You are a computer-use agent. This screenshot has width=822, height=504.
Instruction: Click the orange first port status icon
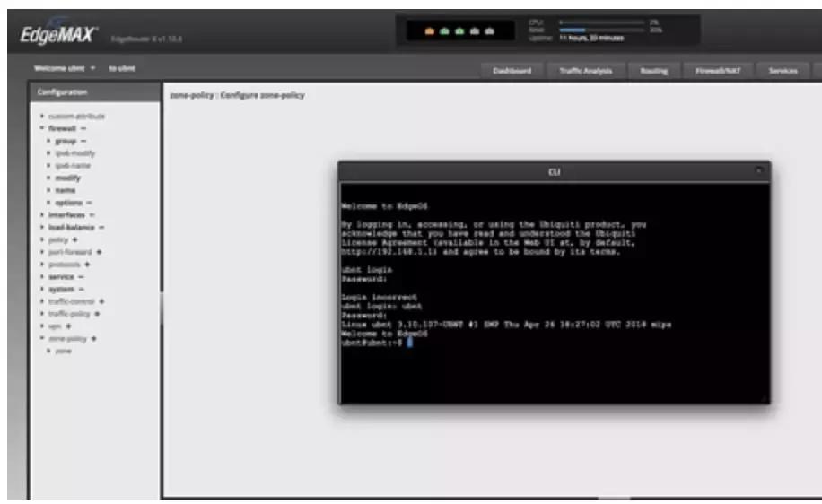pyautogui.click(x=429, y=31)
